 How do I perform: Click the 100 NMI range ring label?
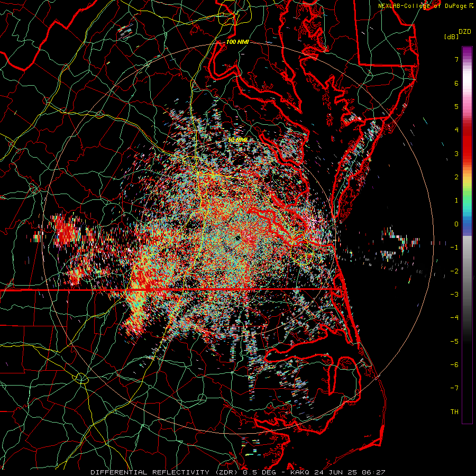237,42
